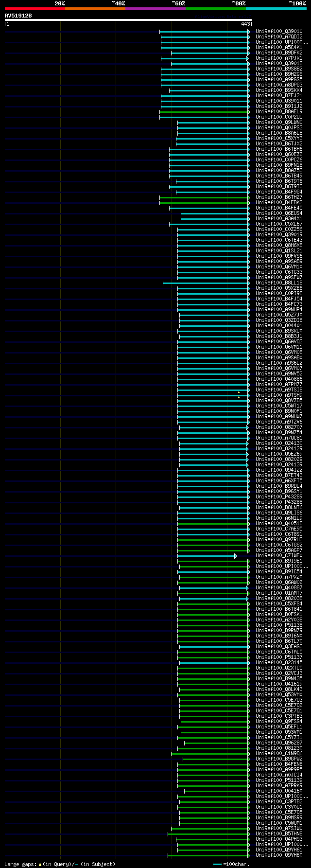
Task: Select the UniRef100_Q41619 label
Action: (279, 684)
